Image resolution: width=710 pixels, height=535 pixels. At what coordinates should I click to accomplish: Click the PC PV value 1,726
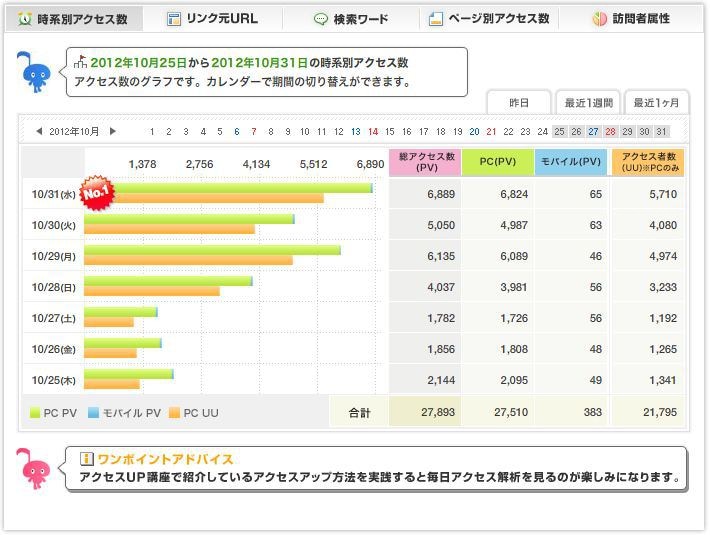[514, 318]
